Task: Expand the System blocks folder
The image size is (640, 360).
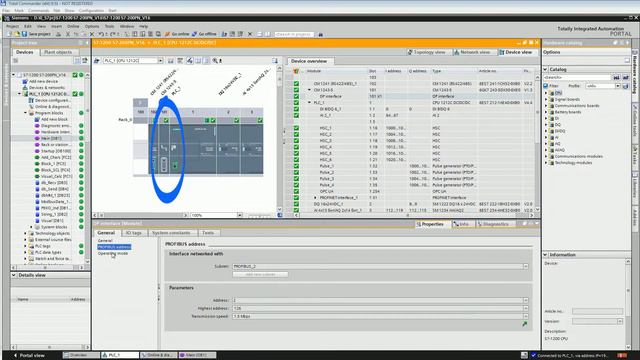Action: coord(31,227)
